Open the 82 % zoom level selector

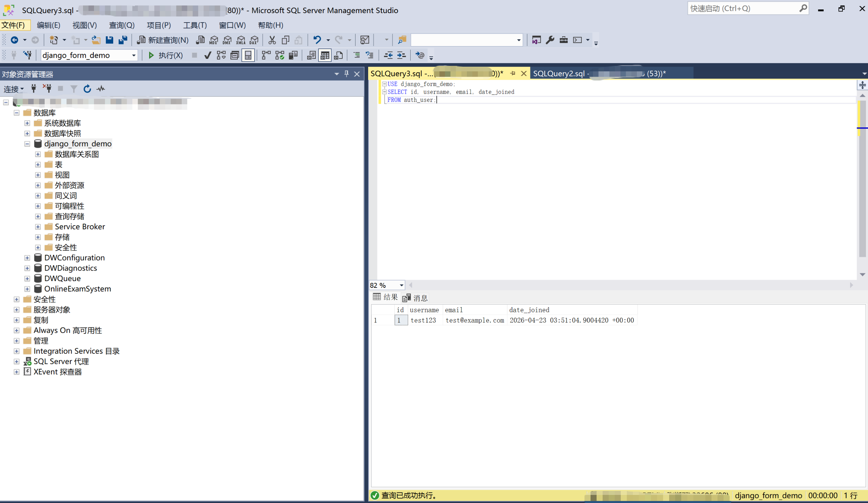tap(401, 285)
